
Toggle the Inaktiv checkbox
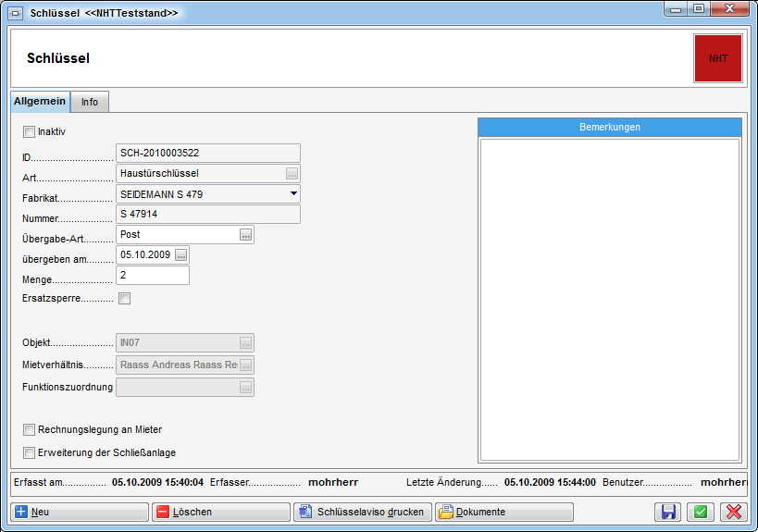pyautogui.click(x=29, y=131)
